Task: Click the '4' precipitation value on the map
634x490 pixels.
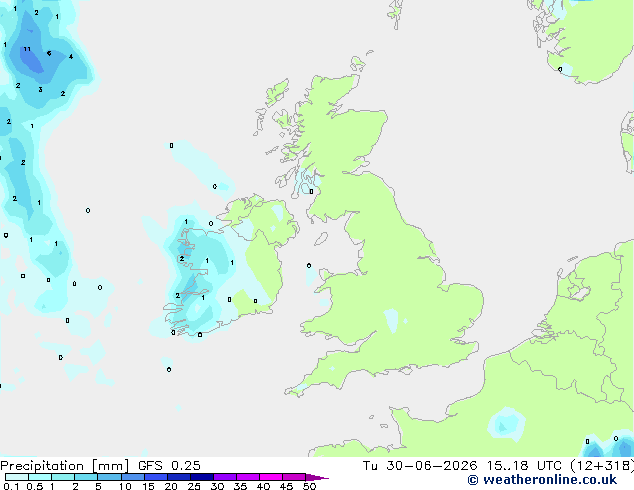Action: pyautogui.click(x=71, y=57)
